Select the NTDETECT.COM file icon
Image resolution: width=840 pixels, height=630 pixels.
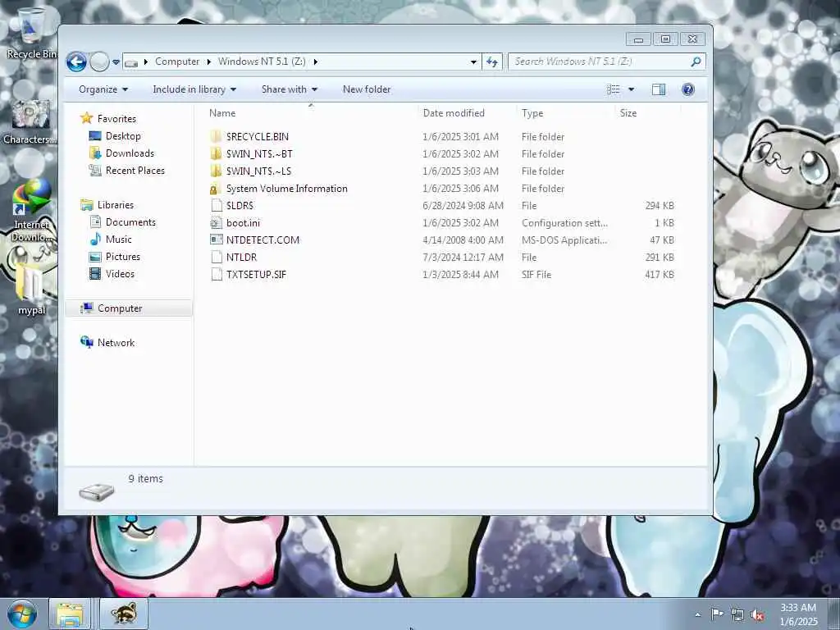[x=217, y=240]
